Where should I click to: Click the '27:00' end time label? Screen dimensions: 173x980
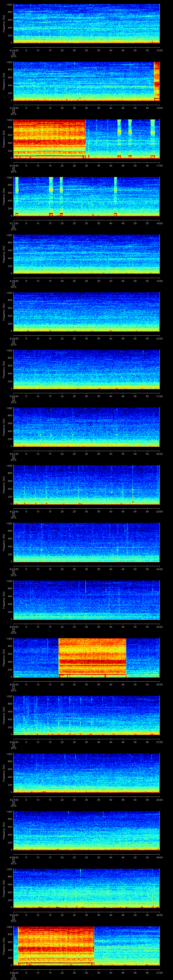point(159,742)
